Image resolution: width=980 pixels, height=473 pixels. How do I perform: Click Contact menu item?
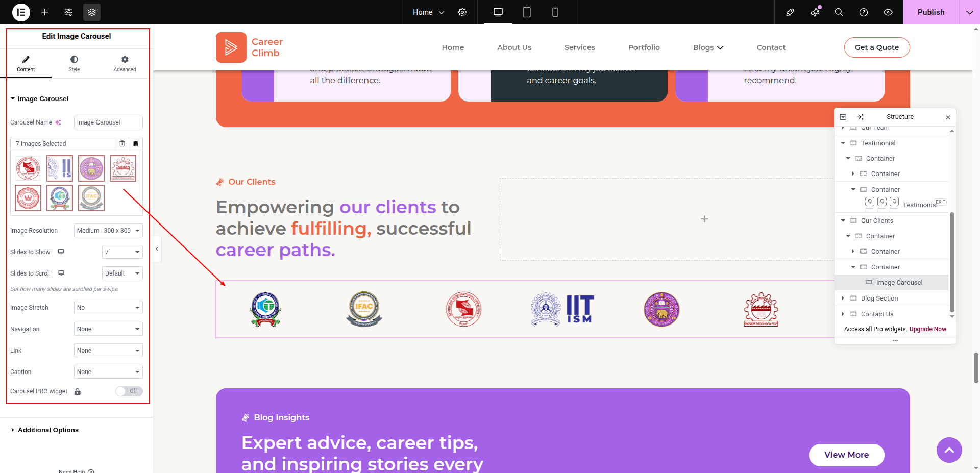click(x=771, y=47)
